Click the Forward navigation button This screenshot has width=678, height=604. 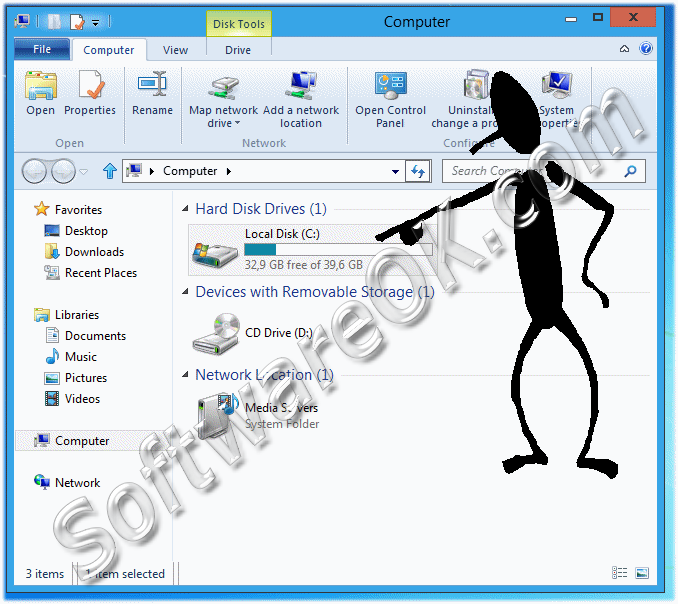coord(63,171)
